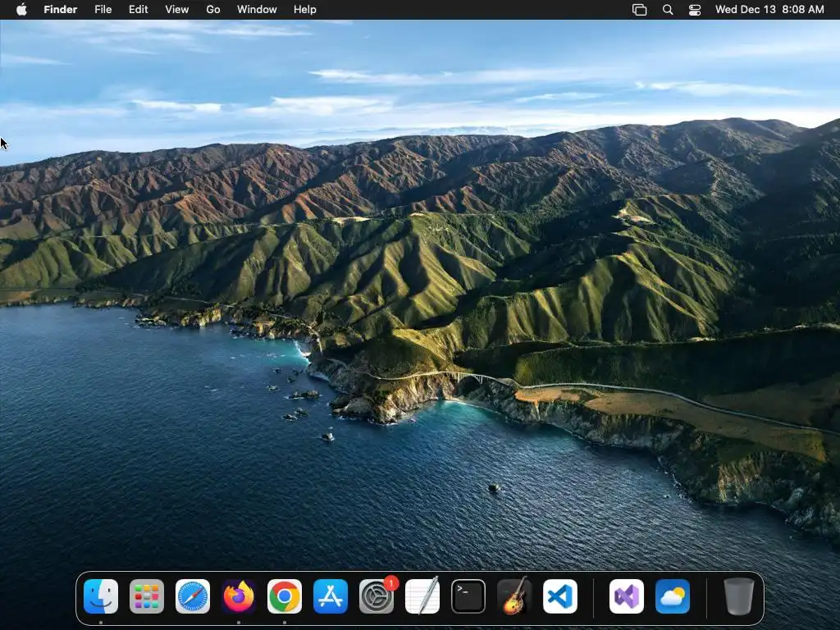Open the File menu
Screen dimensions: 840x630
(103, 10)
